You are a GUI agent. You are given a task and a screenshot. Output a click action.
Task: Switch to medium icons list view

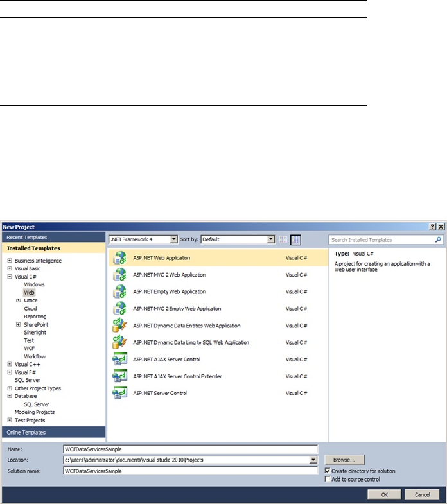tap(295, 239)
